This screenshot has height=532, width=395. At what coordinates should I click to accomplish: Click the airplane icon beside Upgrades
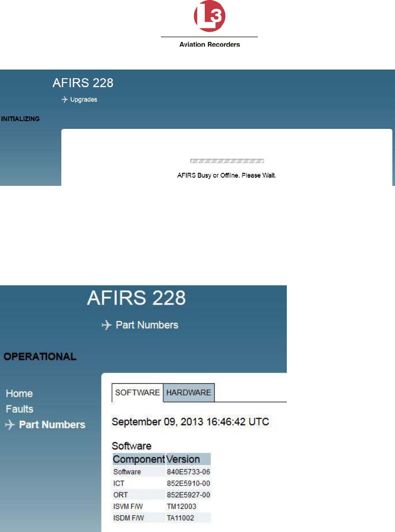pyautogui.click(x=65, y=99)
